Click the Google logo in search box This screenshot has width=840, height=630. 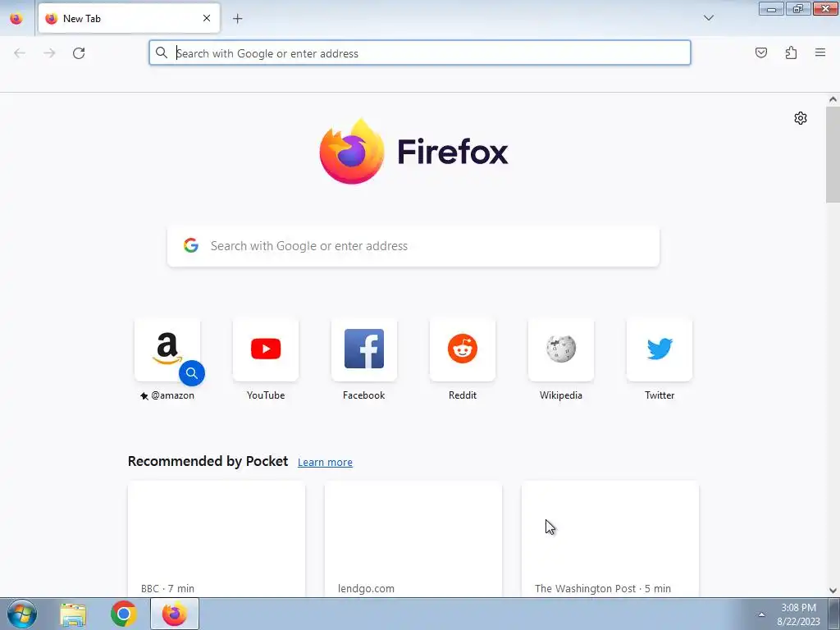point(190,245)
